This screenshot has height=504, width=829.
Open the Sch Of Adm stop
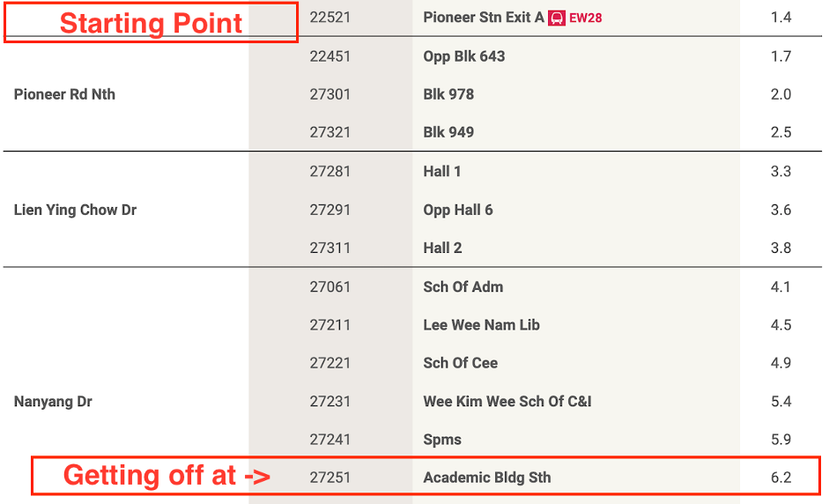tap(463, 286)
